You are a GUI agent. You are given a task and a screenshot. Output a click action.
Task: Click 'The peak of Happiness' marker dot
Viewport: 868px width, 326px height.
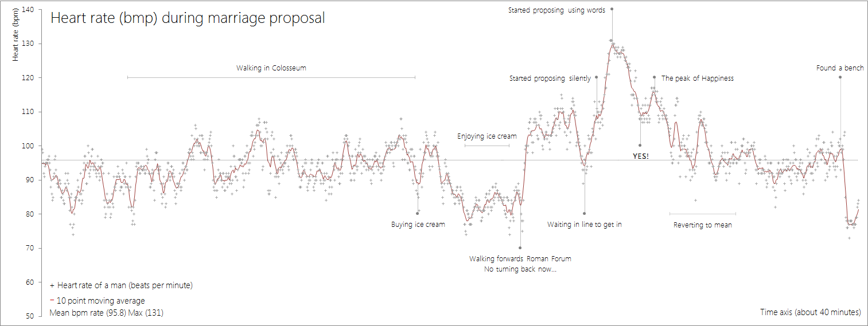[x=654, y=77]
